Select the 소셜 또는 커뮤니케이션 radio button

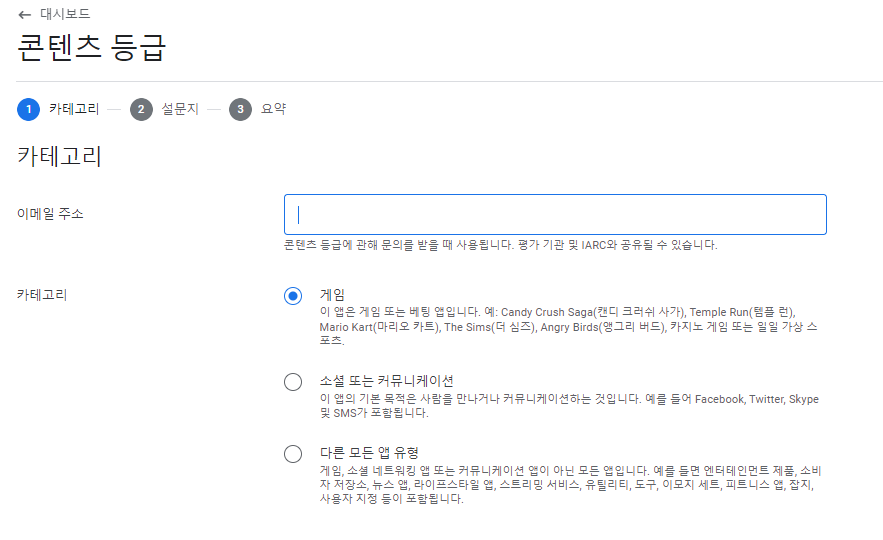(x=293, y=382)
